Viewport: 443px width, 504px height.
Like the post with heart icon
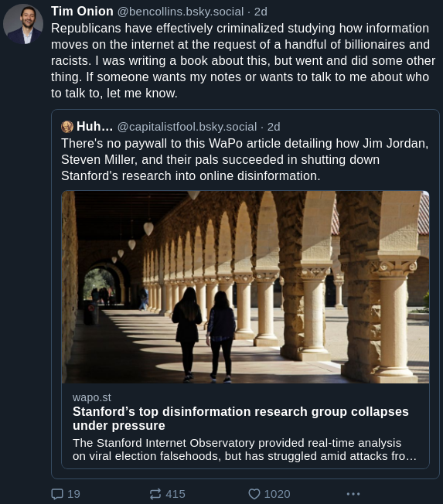point(254,494)
